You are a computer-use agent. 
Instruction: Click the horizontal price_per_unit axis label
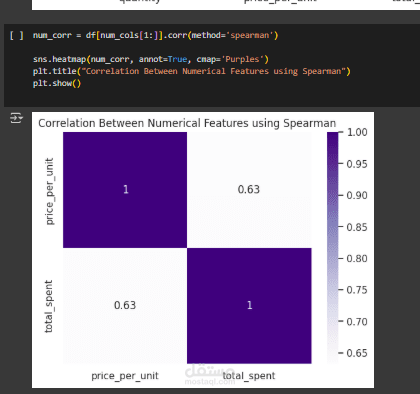(x=125, y=376)
